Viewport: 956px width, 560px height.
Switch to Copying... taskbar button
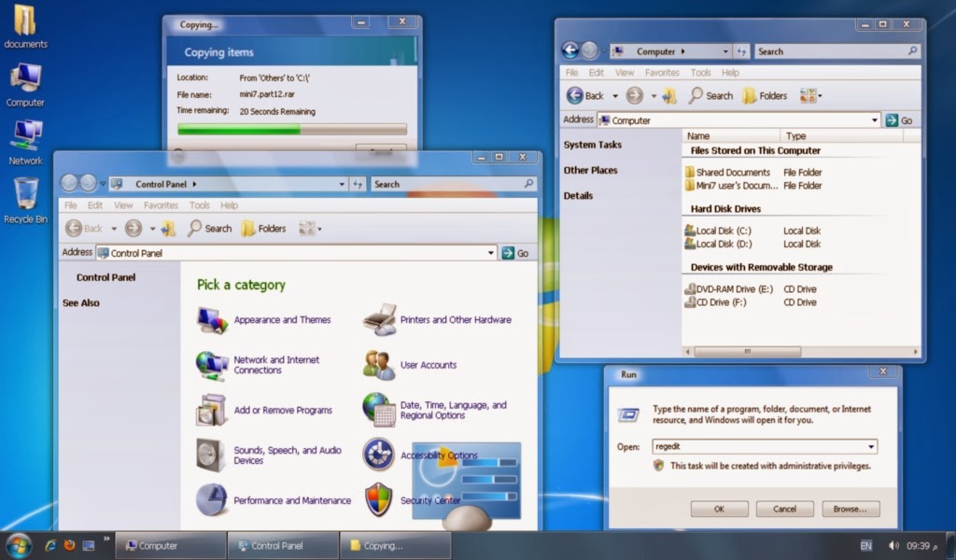395,545
